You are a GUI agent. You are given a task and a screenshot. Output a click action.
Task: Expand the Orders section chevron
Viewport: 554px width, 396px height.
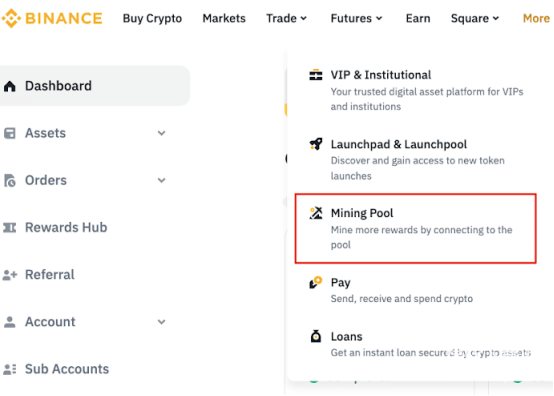click(x=161, y=181)
